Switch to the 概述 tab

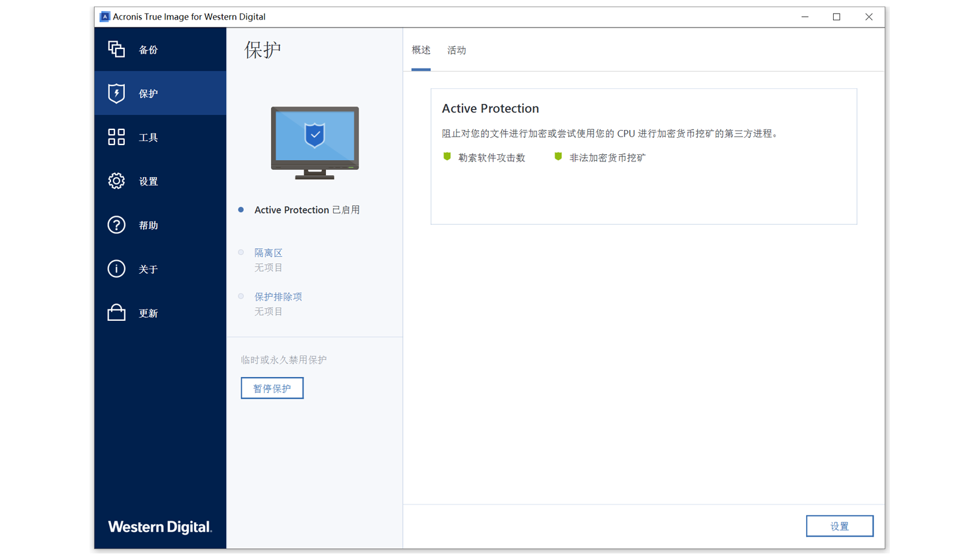421,50
